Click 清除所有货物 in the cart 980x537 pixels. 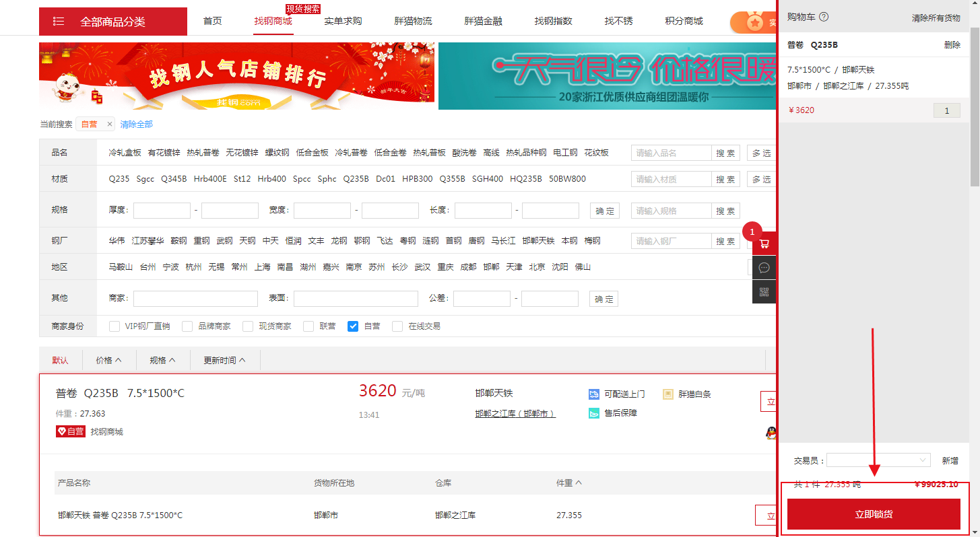coord(936,17)
